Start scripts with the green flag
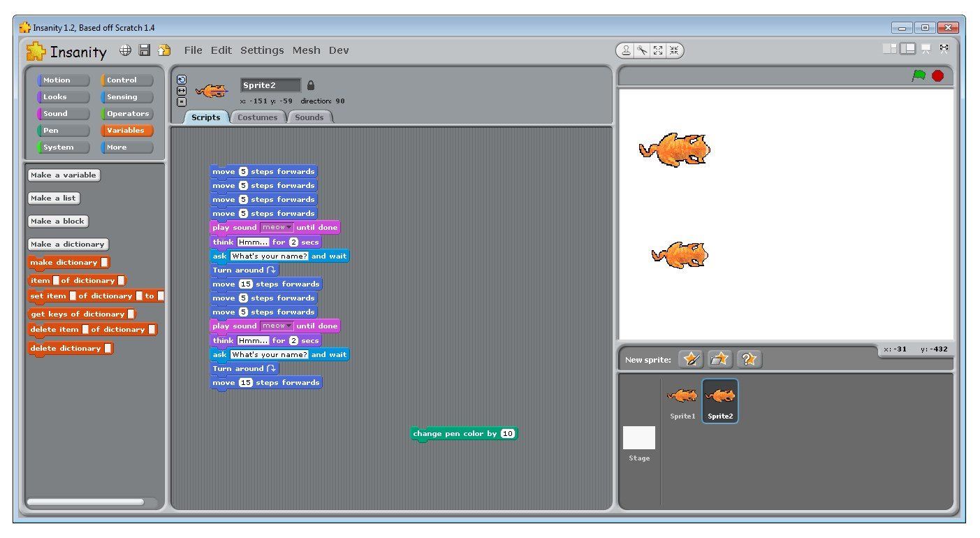This screenshot has width=980, height=538. pos(919,75)
